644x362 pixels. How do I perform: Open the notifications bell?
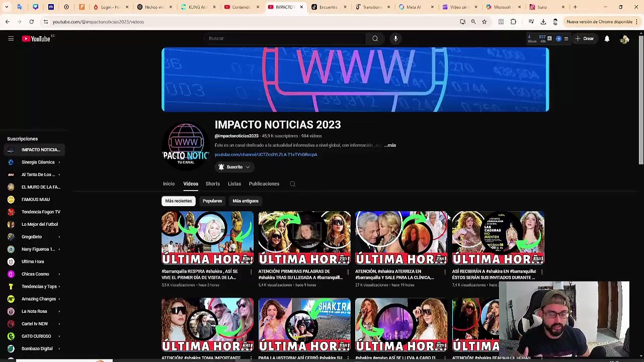pyautogui.click(x=607, y=39)
